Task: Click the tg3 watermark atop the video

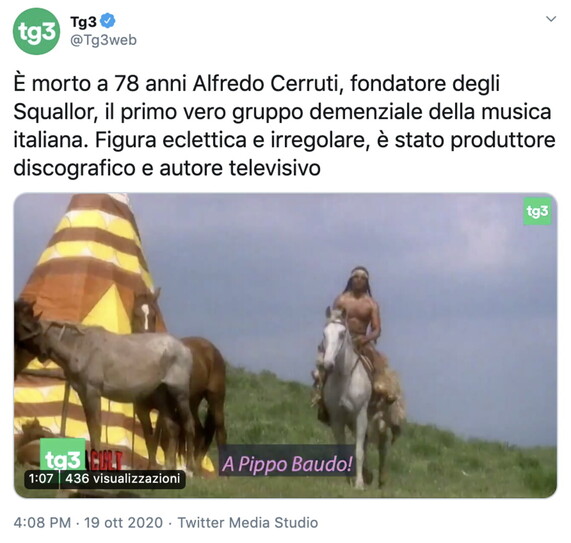Action: pos(537,211)
